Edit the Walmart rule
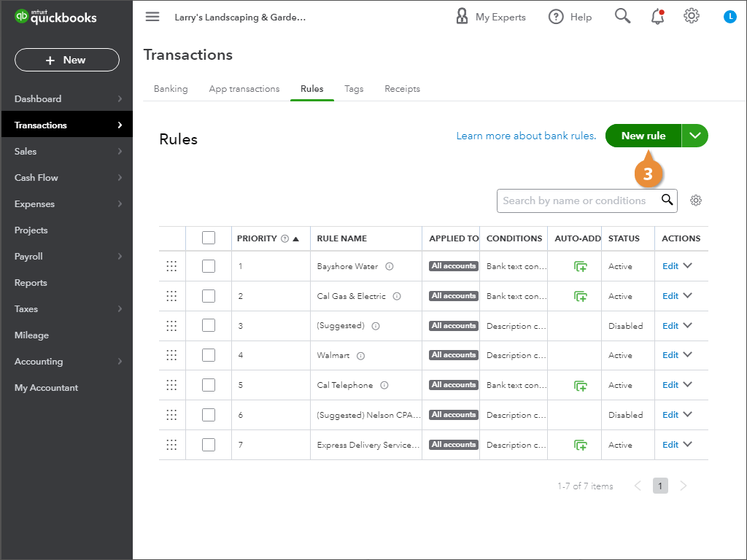Screen dimensions: 747x560 670,355
